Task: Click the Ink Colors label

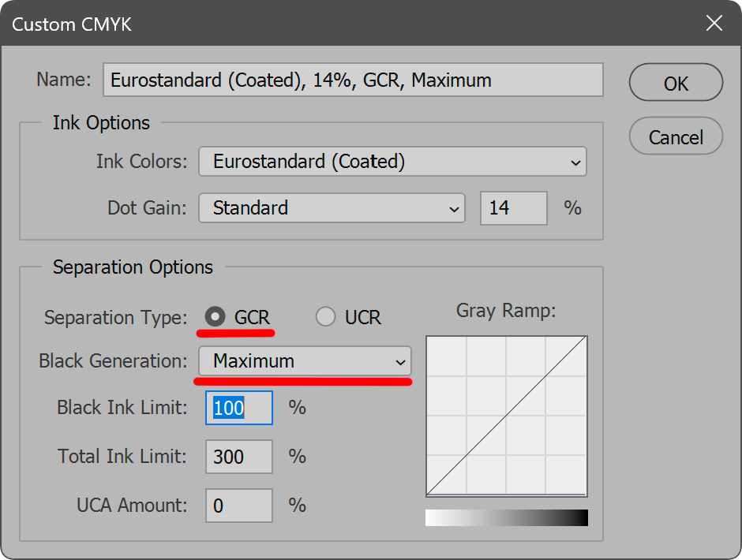Action: click(x=141, y=162)
